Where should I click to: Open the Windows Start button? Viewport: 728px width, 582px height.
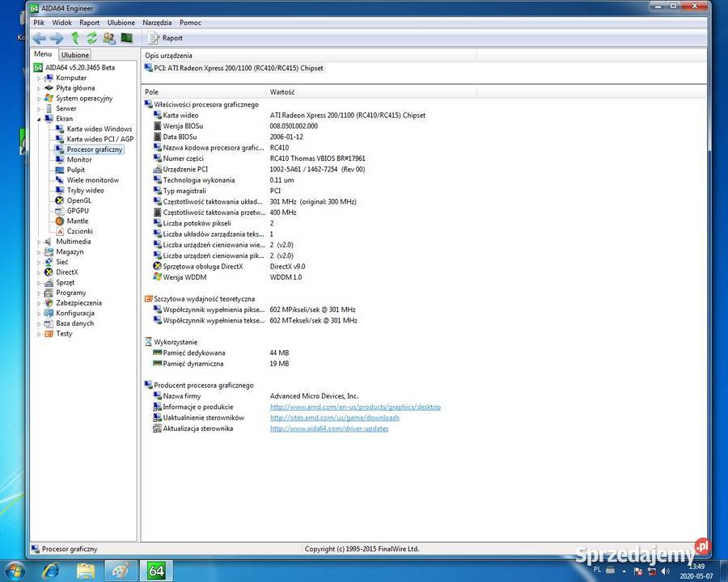pos(15,571)
